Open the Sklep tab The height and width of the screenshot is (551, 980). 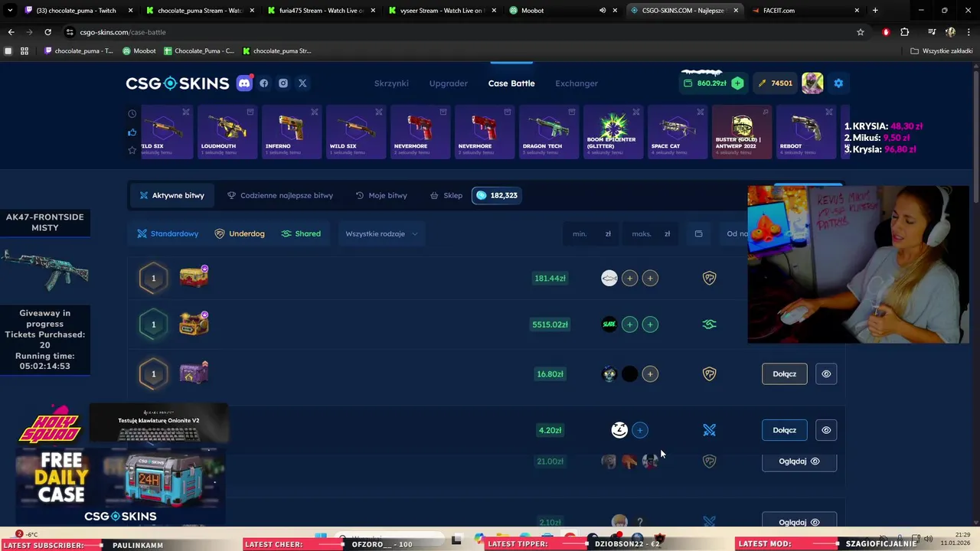tap(446, 195)
